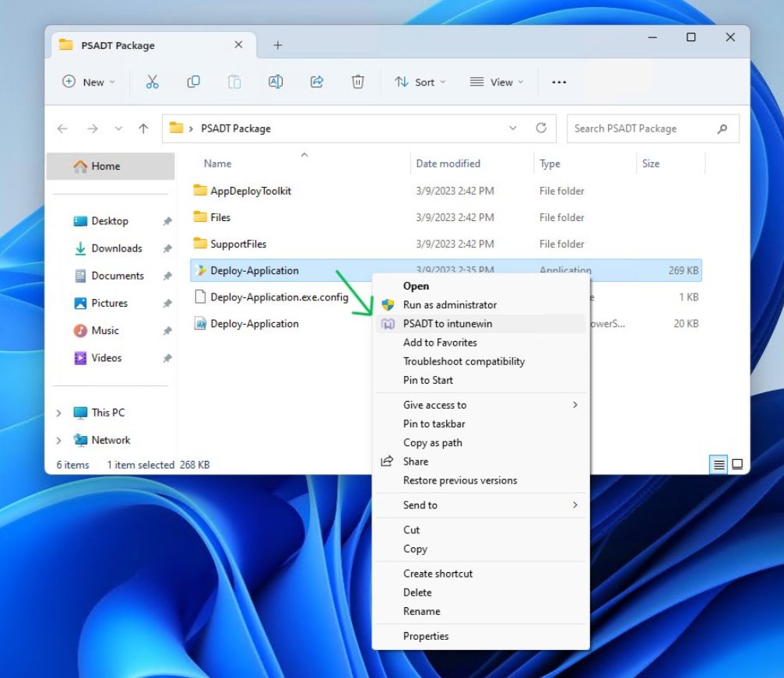Expand the Network tree node
Screen dimensions: 784x678
coord(58,441)
